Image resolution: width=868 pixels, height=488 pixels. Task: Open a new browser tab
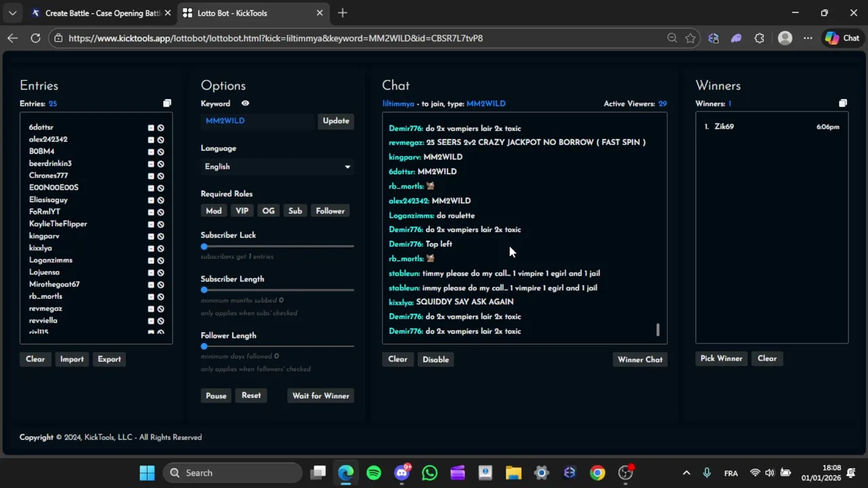[x=342, y=13]
